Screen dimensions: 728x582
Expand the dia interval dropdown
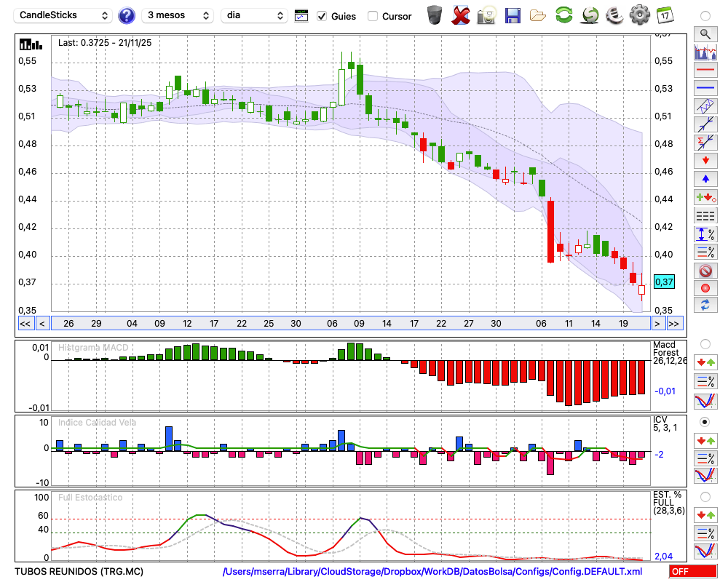point(255,15)
